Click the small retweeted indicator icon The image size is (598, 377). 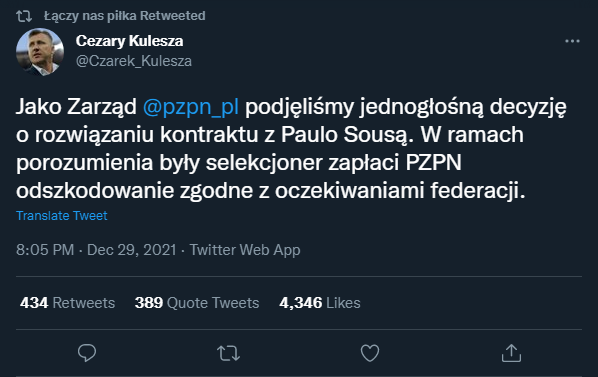point(24,16)
